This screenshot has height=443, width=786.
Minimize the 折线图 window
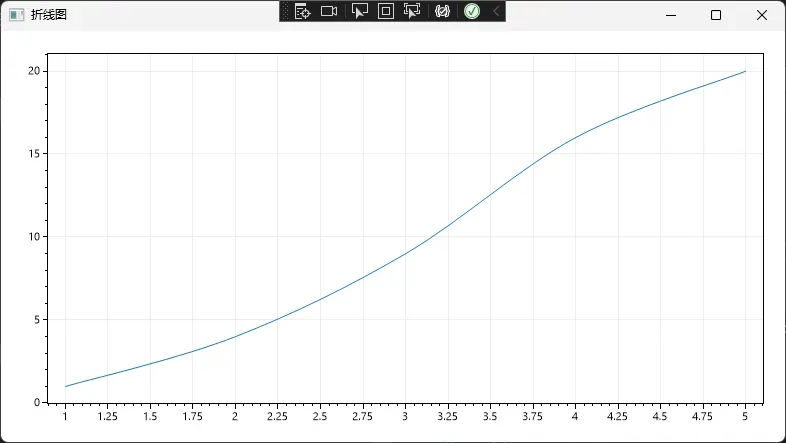tap(671, 15)
